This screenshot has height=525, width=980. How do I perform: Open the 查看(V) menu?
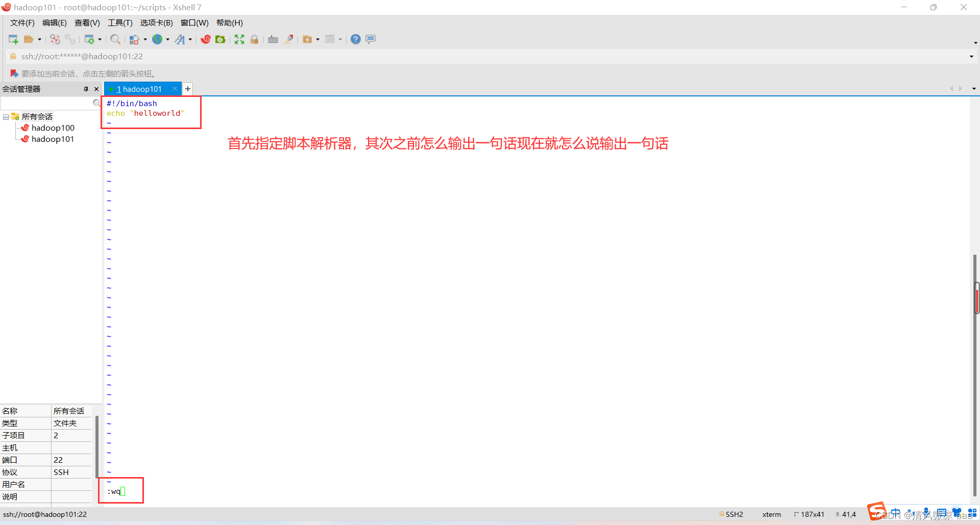[x=87, y=23]
